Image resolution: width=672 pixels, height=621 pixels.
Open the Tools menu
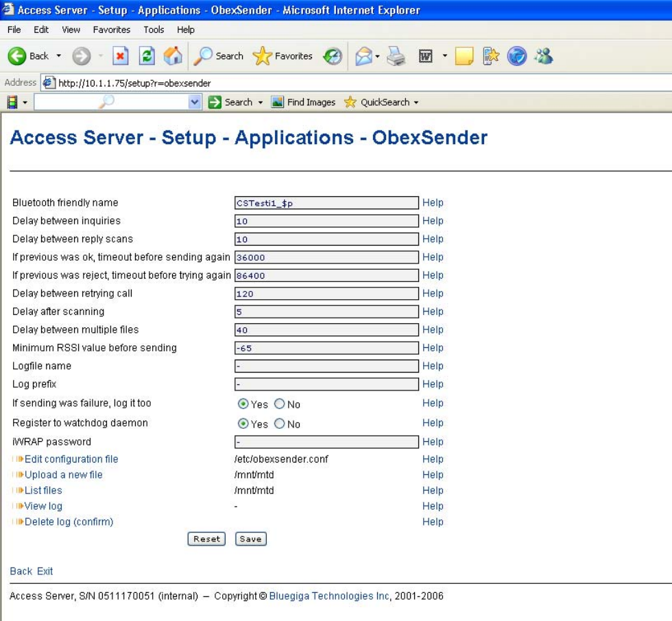(154, 30)
